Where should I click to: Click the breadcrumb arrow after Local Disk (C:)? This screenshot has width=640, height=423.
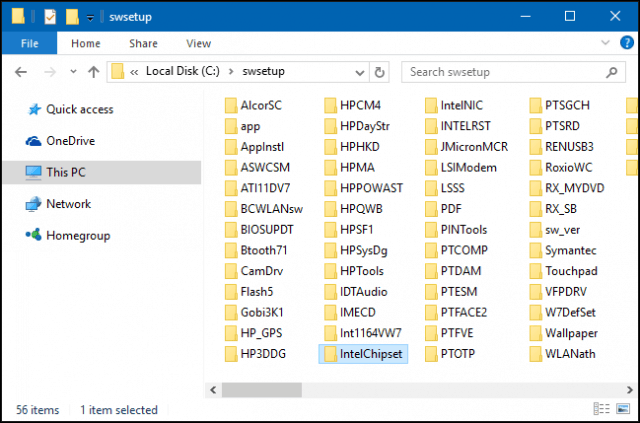231,72
